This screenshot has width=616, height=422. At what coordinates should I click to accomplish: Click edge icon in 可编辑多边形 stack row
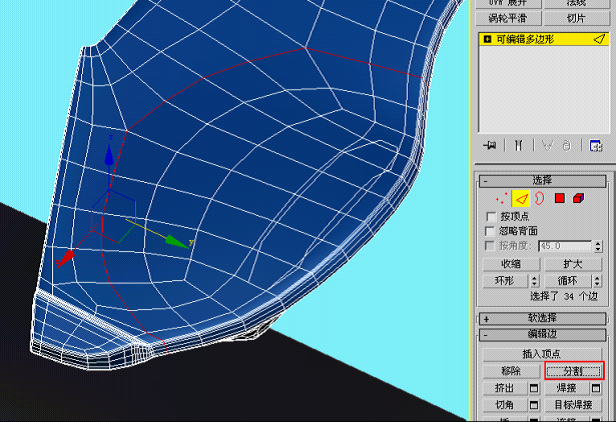[x=599, y=39]
